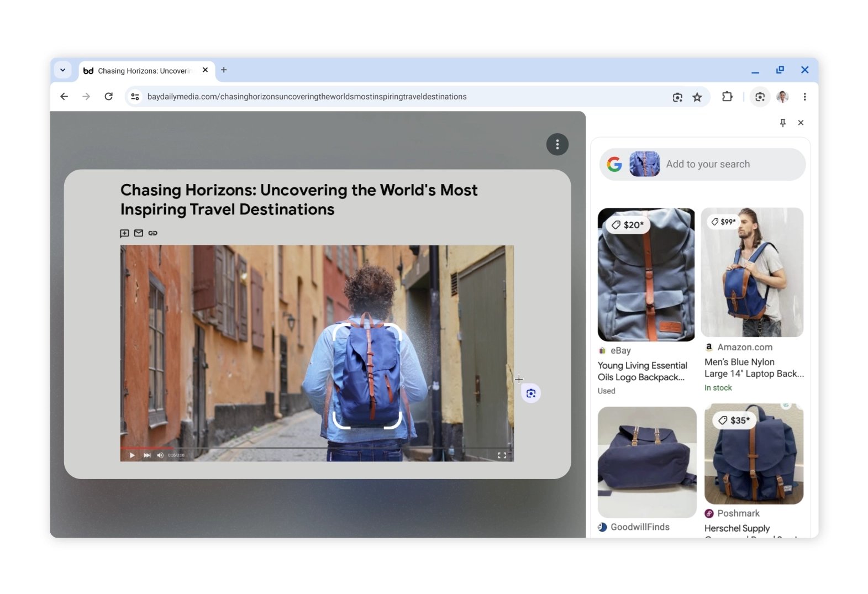This screenshot has width=868, height=594.
Task: Click the $35 price tag
Action: 734,420
